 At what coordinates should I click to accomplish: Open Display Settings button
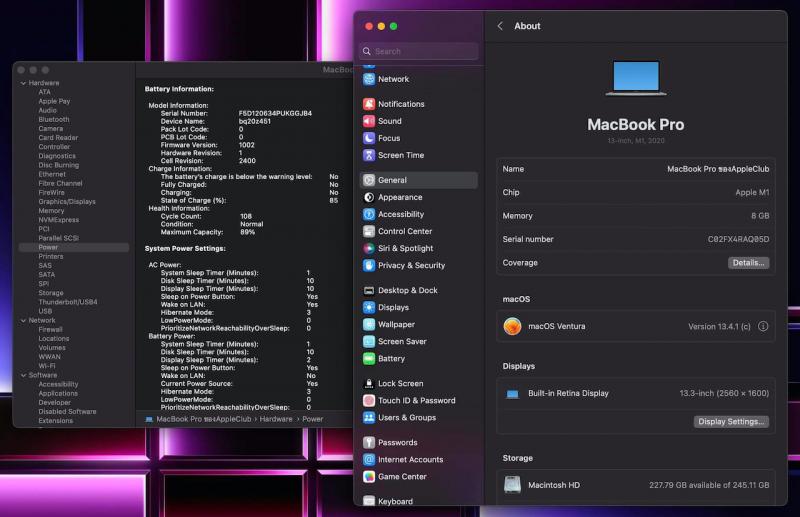pos(731,422)
